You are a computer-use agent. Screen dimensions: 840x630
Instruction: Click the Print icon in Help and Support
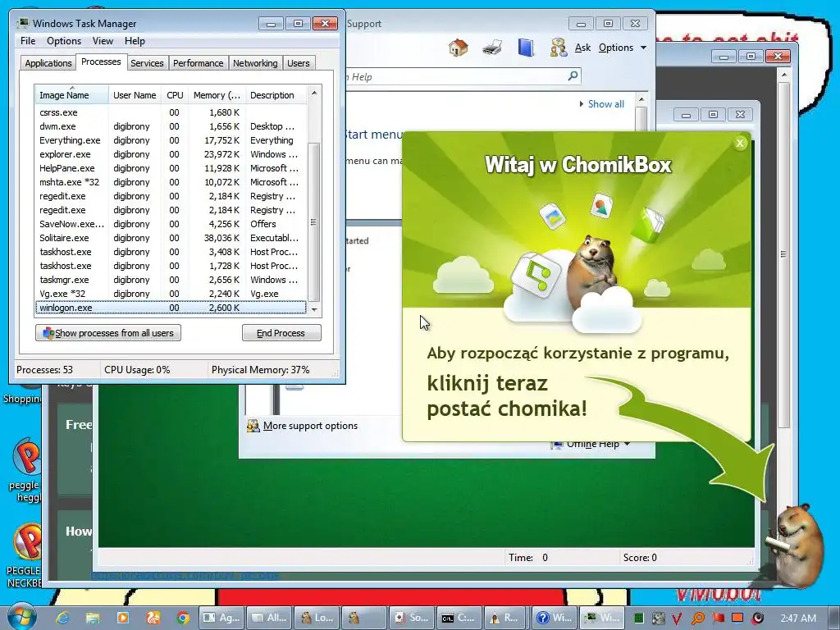click(492, 48)
